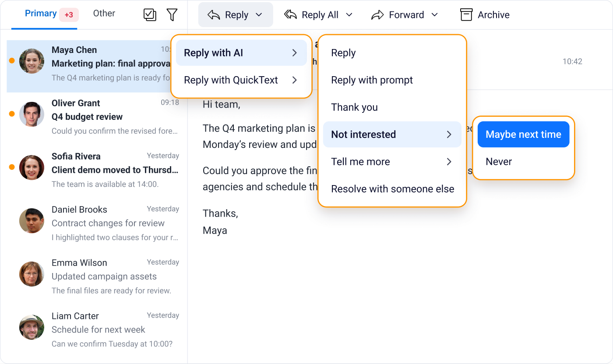Expand the Reply All dropdown chevron
This screenshot has width=613, height=364.
[349, 15]
